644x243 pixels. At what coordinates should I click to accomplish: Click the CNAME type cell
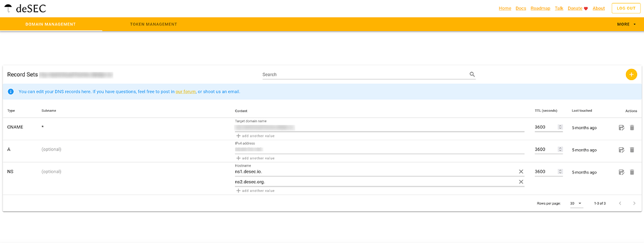(15, 127)
